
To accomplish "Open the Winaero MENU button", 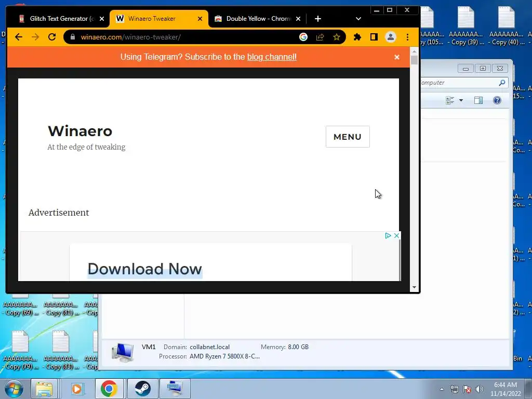I will point(348,137).
